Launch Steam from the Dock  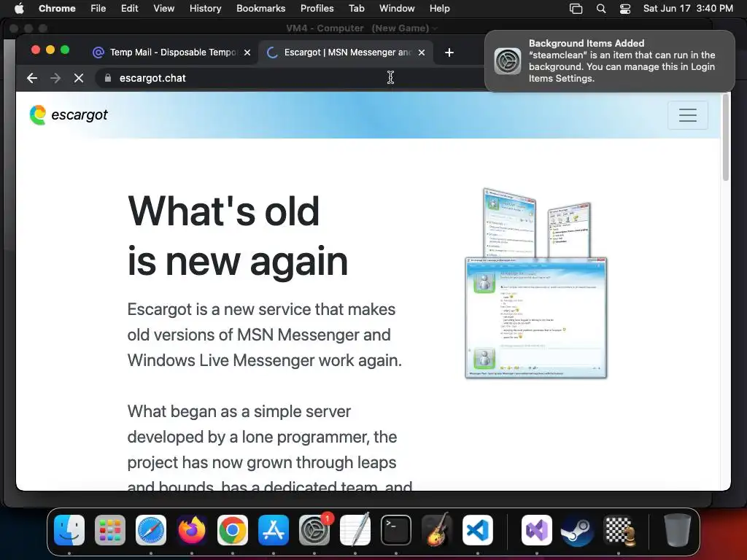578,530
